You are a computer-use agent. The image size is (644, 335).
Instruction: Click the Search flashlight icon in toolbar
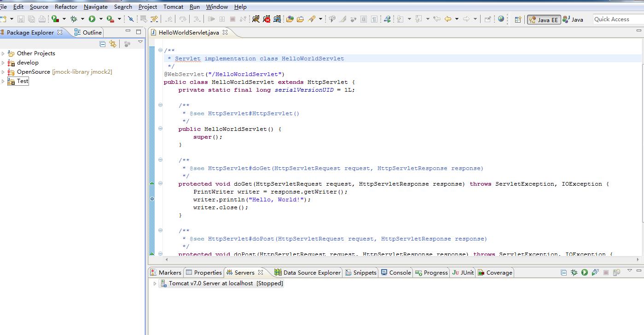[x=312, y=19]
